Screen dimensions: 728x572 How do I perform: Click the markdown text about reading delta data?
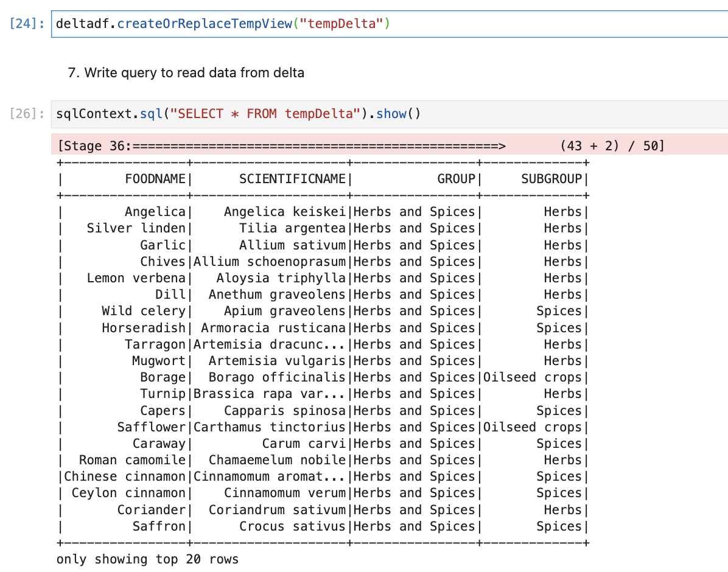(x=186, y=73)
